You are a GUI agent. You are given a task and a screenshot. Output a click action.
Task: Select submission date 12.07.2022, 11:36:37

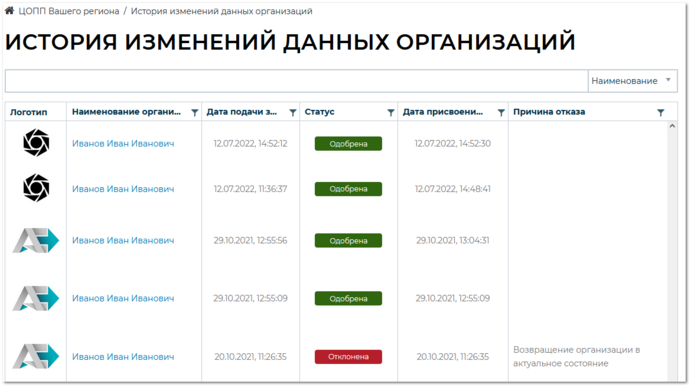(250, 189)
